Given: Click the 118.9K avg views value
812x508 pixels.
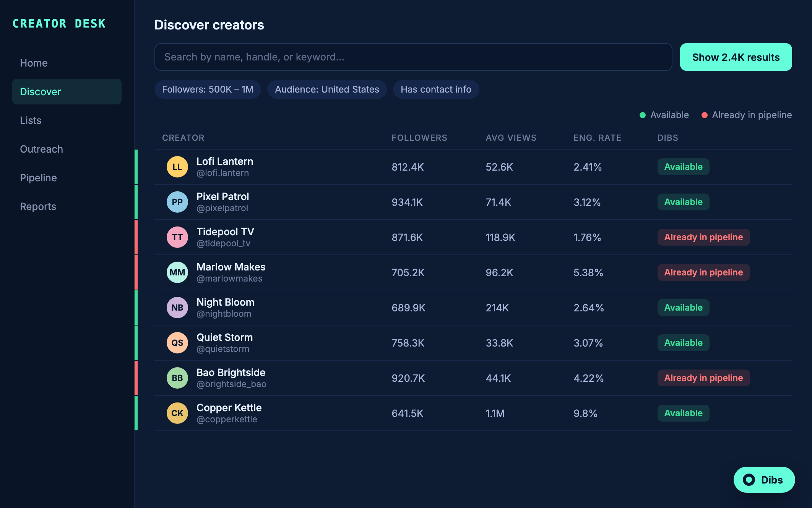Looking at the screenshot, I should point(500,238).
